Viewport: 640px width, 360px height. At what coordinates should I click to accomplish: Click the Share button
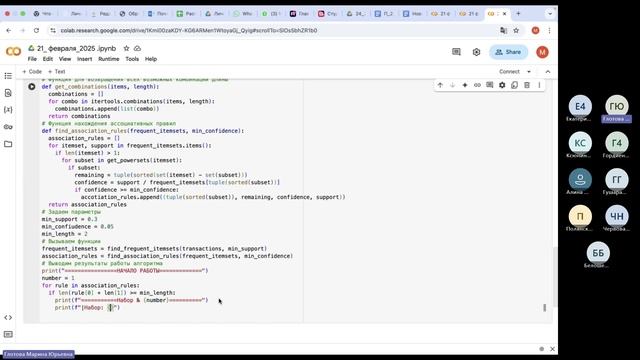point(508,52)
